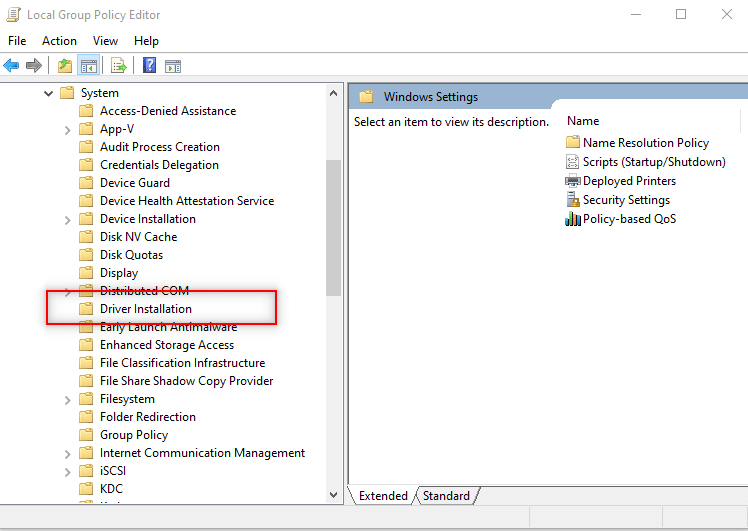Screen dimensions: 748x531
Task: Open Name Resolution Policy item text
Action: tap(646, 143)
